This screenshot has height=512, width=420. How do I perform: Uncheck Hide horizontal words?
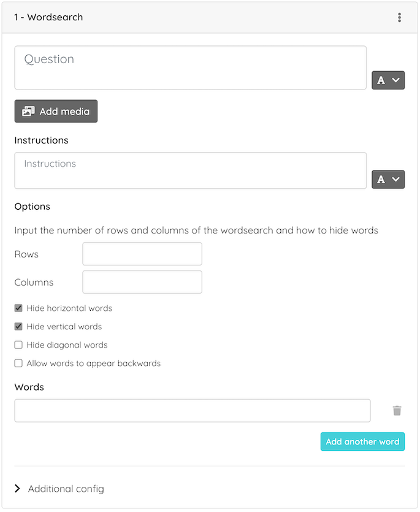click(18, 308)
